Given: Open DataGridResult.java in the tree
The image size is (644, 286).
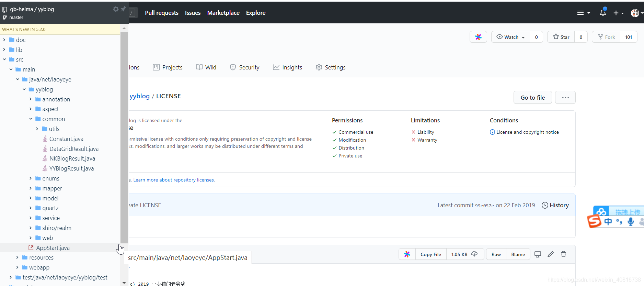Looking at the screenshot, I should coord(74,149).
